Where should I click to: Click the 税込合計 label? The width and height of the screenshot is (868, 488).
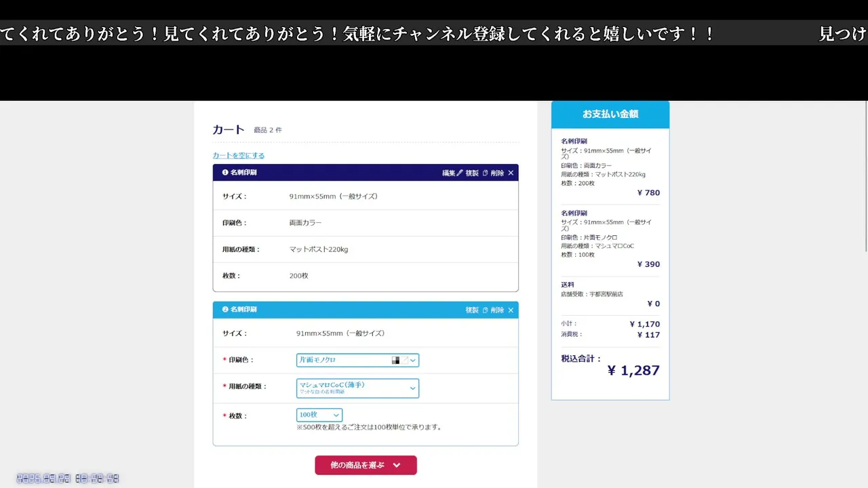coord(581,359)
